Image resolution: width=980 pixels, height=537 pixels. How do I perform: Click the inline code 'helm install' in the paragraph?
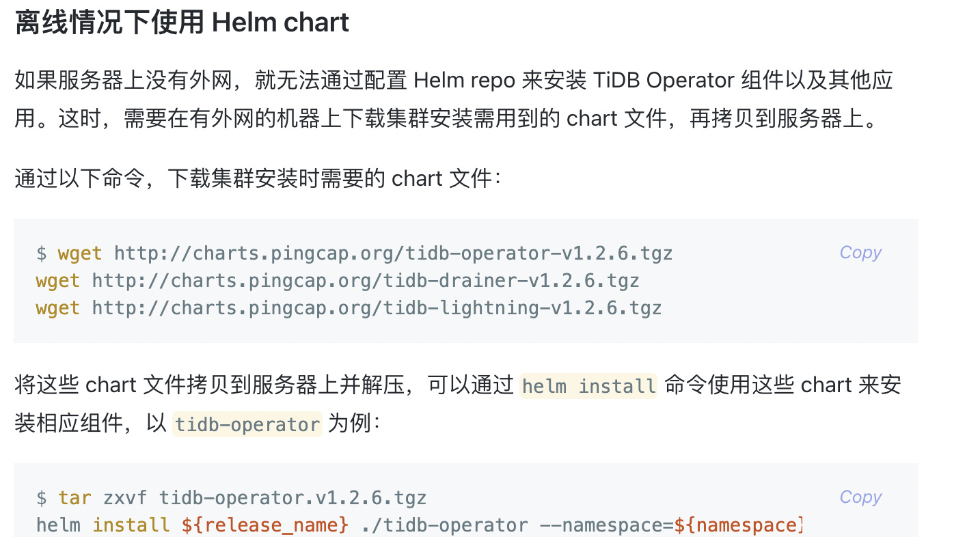click(x=588, y=386)
